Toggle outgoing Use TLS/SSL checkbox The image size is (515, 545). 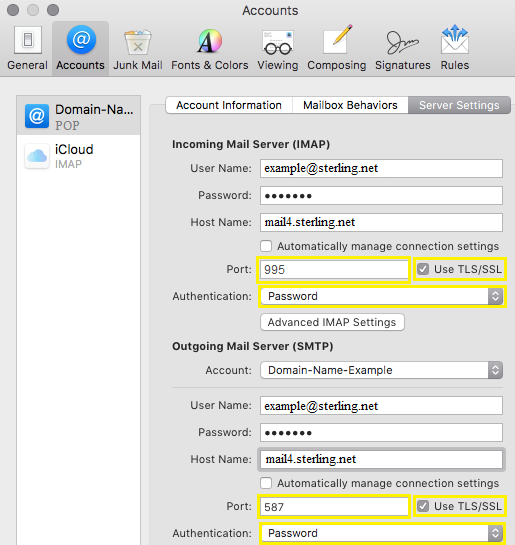tap(423, 506)
